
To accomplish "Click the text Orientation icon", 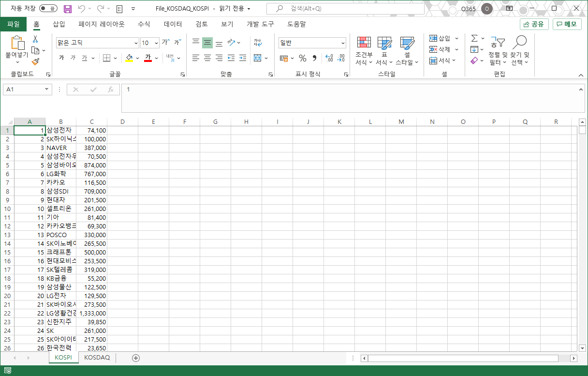I will [x=232, y=43].
